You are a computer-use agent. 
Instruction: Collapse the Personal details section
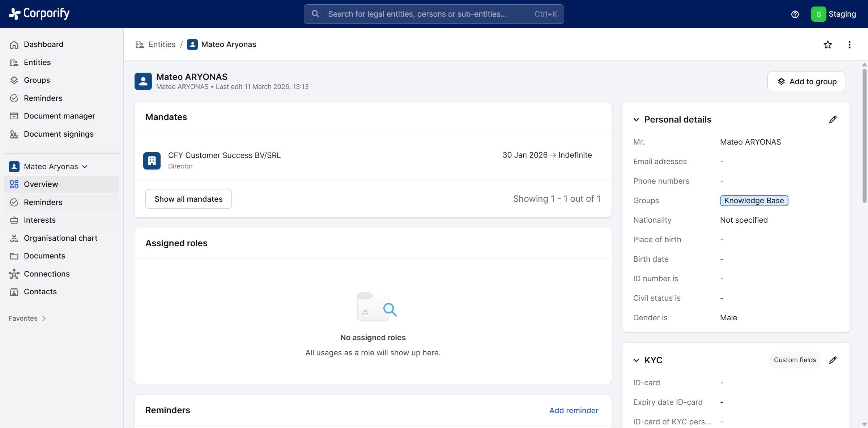click(x=636, y=120)
